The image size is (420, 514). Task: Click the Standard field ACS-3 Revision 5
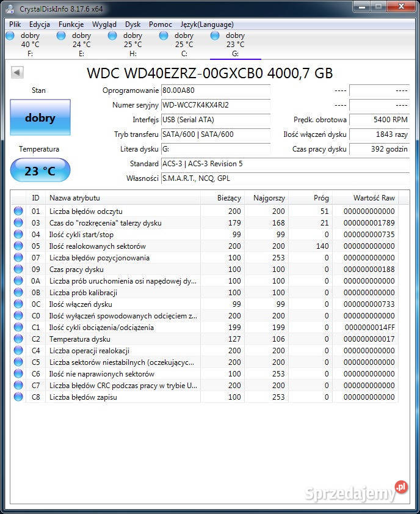coord(285,164)
